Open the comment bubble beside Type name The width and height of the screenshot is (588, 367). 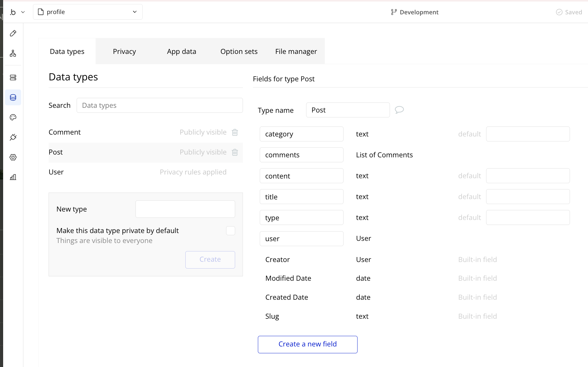click(x=399, y=110)
